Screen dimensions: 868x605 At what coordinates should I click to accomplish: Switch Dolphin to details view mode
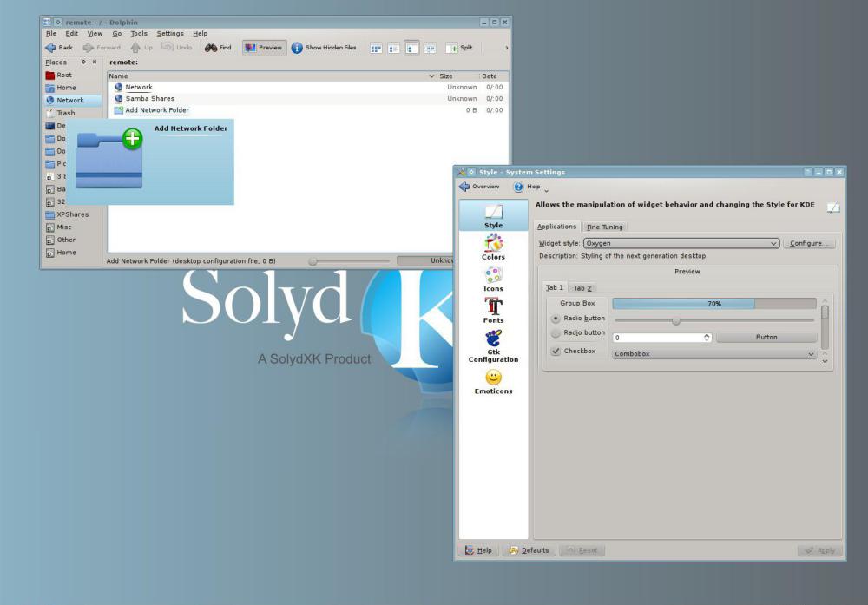(x=411, y=48)
